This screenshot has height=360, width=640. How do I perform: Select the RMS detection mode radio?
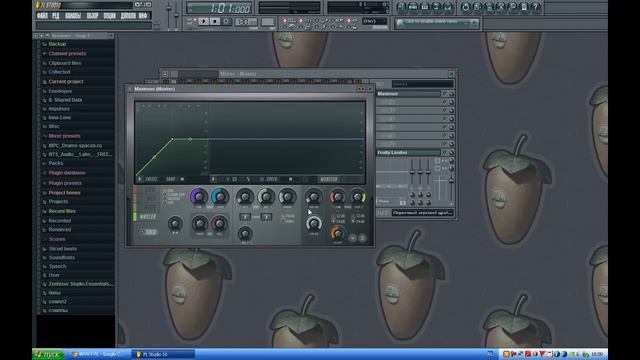pos(282,221)
